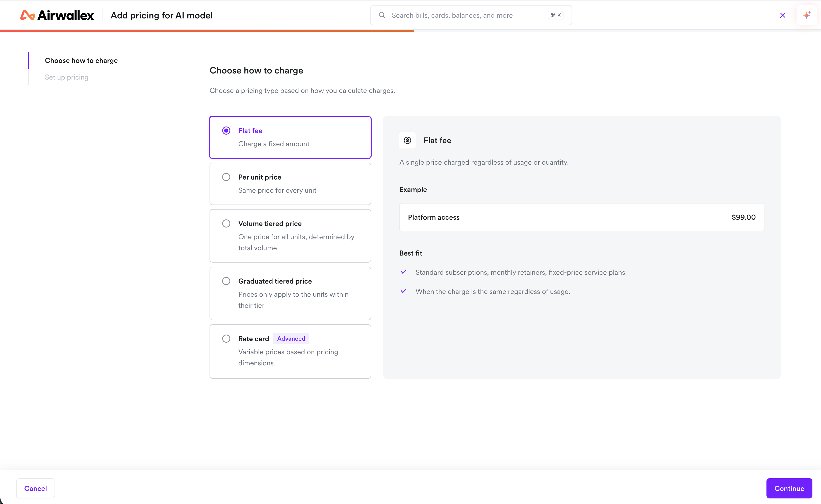Click the 'Best fit' heading
The width and height of the screenshot is (821, 504).
pyautogui.click(x=411, y=253)
